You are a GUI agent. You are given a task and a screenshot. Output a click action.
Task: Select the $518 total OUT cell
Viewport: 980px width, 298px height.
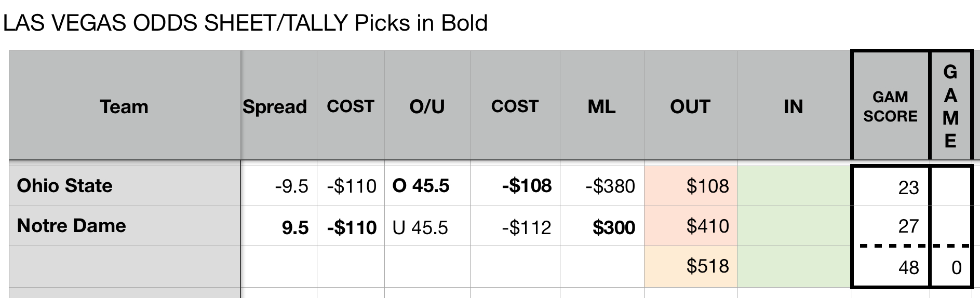coord(690,266)
